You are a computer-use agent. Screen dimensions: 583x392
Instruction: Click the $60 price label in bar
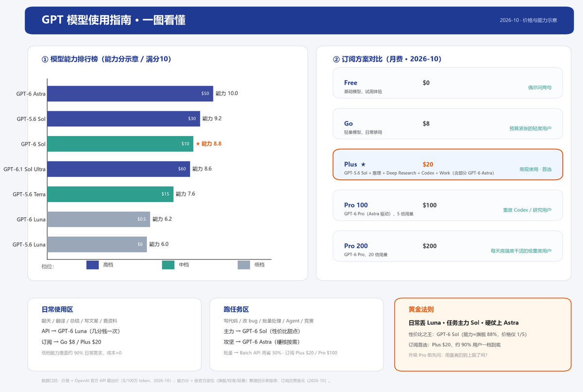click(182, 169)
